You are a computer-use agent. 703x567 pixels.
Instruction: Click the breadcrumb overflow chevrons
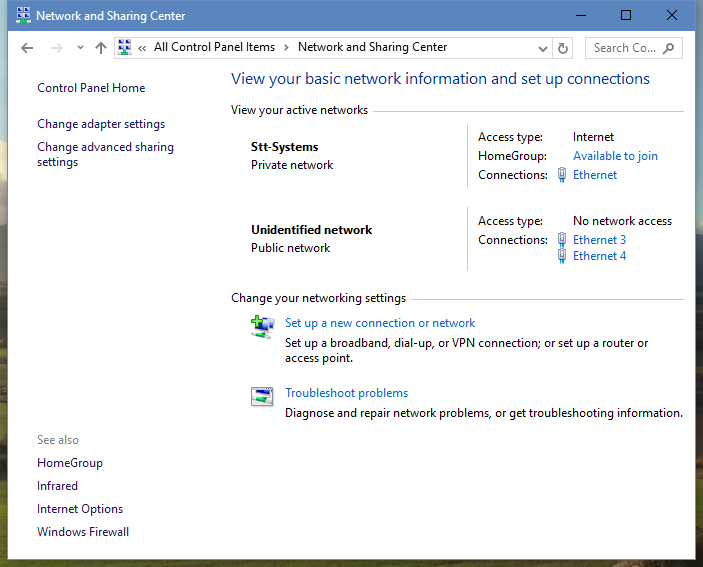[x=142, y=48]
